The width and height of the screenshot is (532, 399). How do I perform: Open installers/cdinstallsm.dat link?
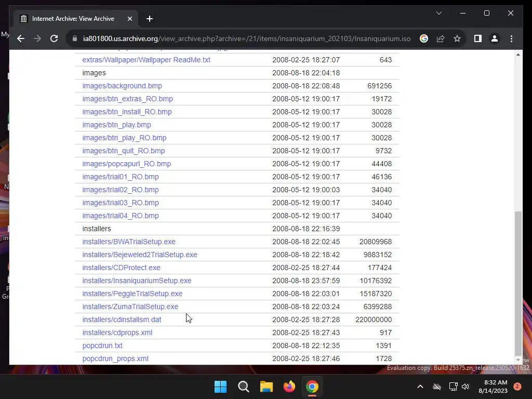pyautogui.click(x=122, y=320)
